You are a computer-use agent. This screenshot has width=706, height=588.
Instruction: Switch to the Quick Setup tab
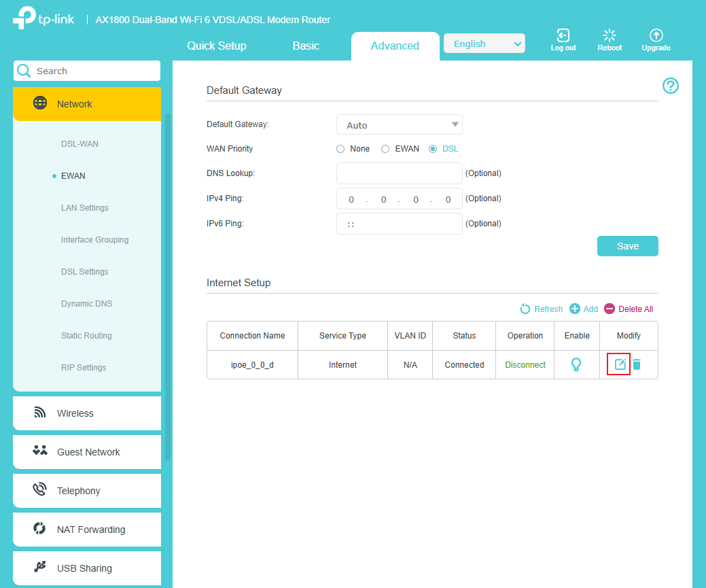tap(217, 46)
